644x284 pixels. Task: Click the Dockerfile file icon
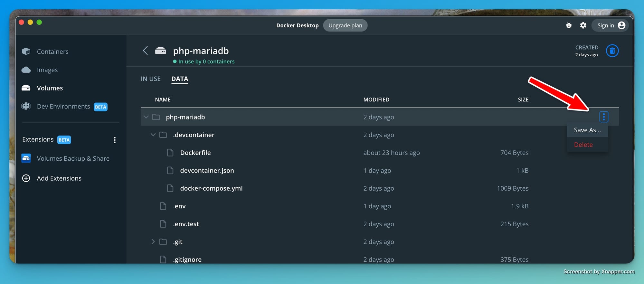click(170, 153)
